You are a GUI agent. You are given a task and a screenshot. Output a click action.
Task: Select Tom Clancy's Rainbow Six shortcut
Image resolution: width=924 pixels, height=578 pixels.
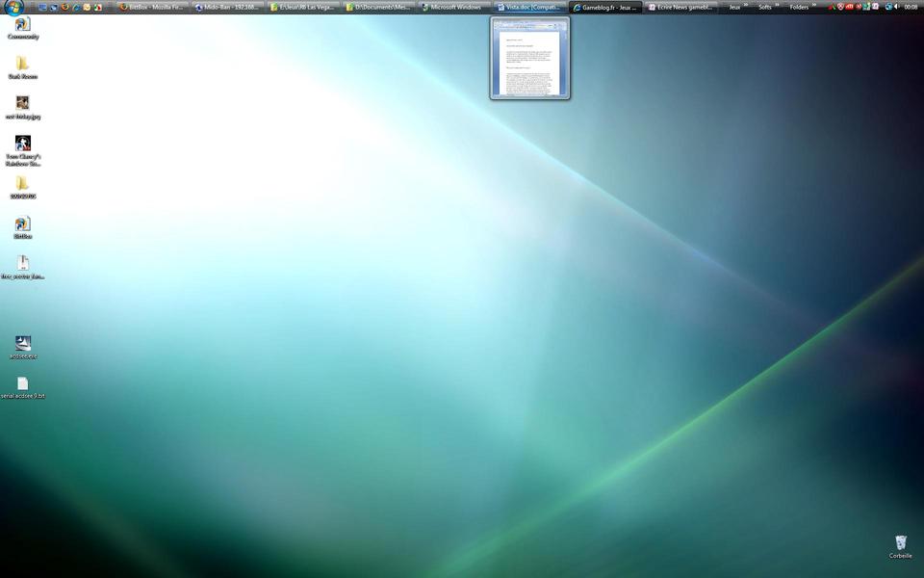click(23, 144)
